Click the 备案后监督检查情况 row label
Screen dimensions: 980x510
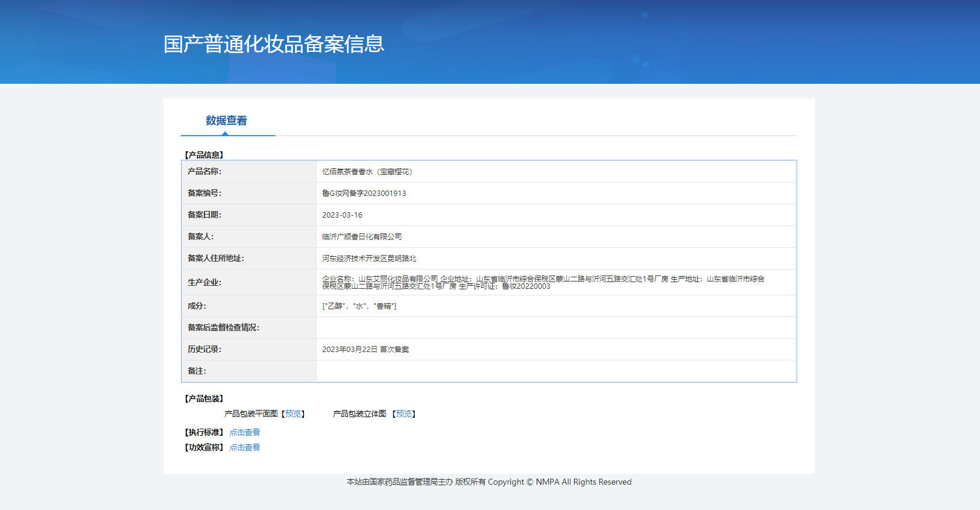[x=224, y=327]
